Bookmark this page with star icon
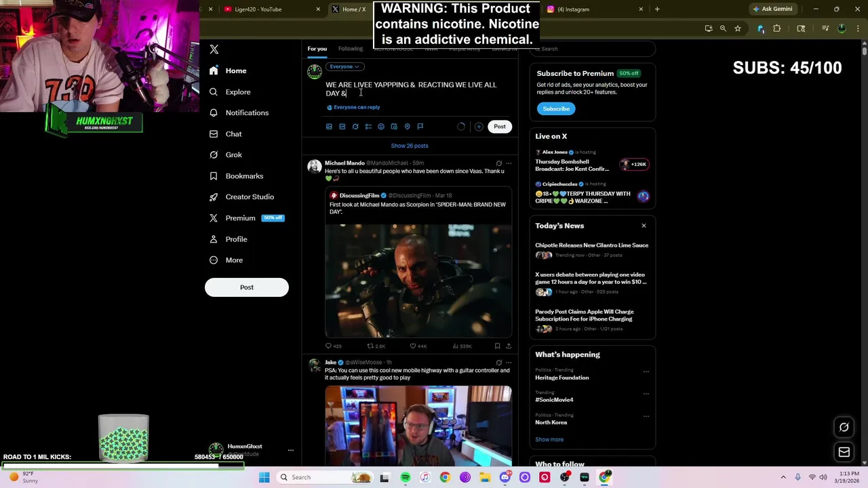Image resolution: width=868 pixels, height=488 pixels. point(738,28)
